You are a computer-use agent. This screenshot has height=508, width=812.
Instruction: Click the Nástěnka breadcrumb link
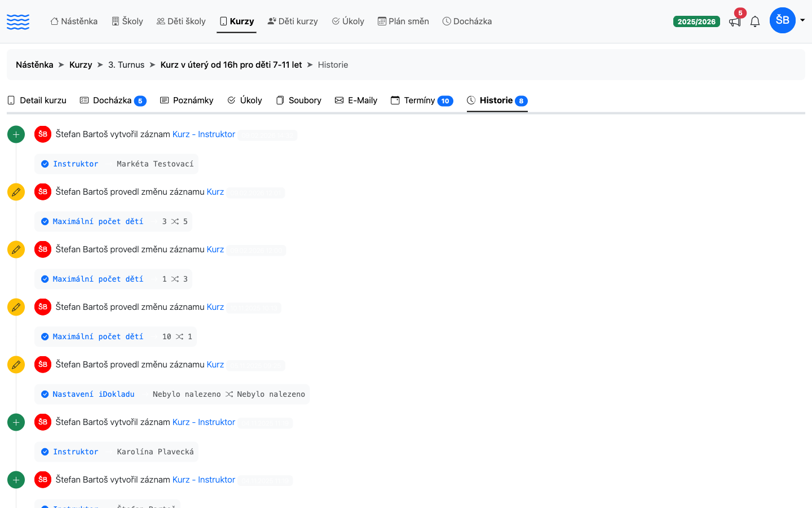[34, 65]
